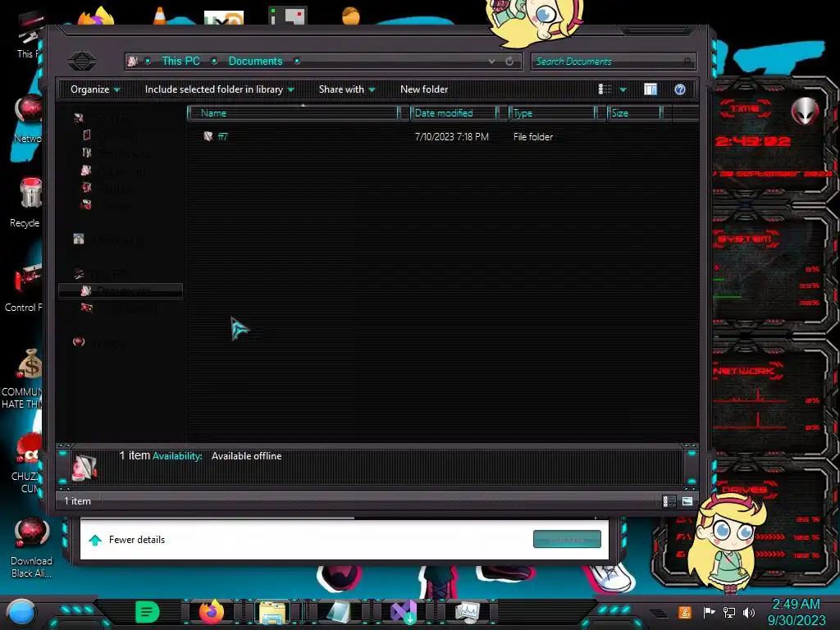The width and height of the screenshot is (840, 630).
Task: Sort by the Size column header
Action: coord(634,113)
